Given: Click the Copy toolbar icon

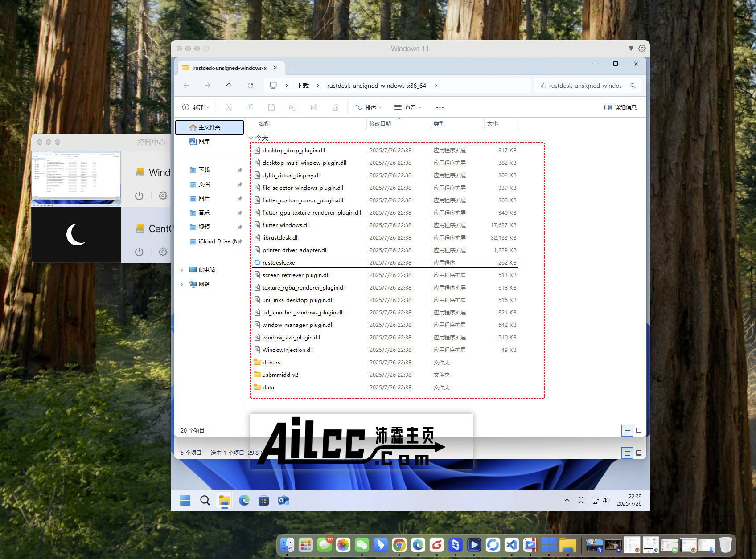Looking at the screenshot, I should [x=250, y=107].
